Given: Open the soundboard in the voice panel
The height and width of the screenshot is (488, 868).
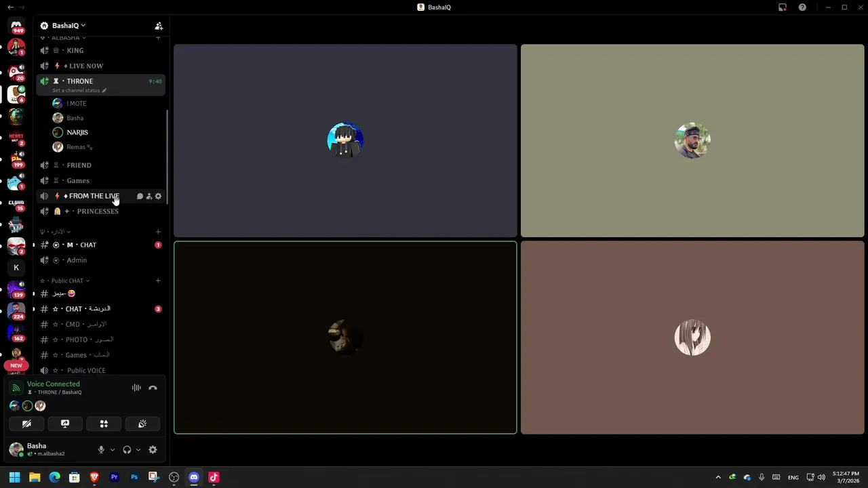Looking at the screenshot, I should pos(142,424).
